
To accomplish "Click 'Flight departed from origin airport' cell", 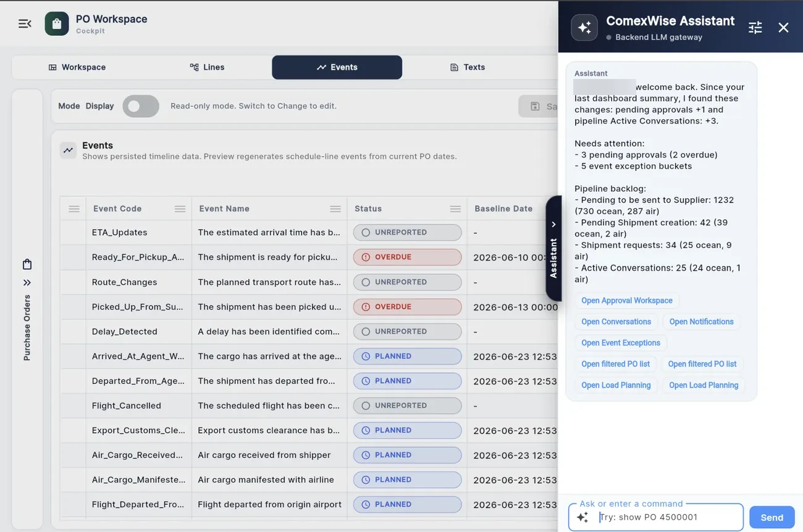I will coord(269,504).
